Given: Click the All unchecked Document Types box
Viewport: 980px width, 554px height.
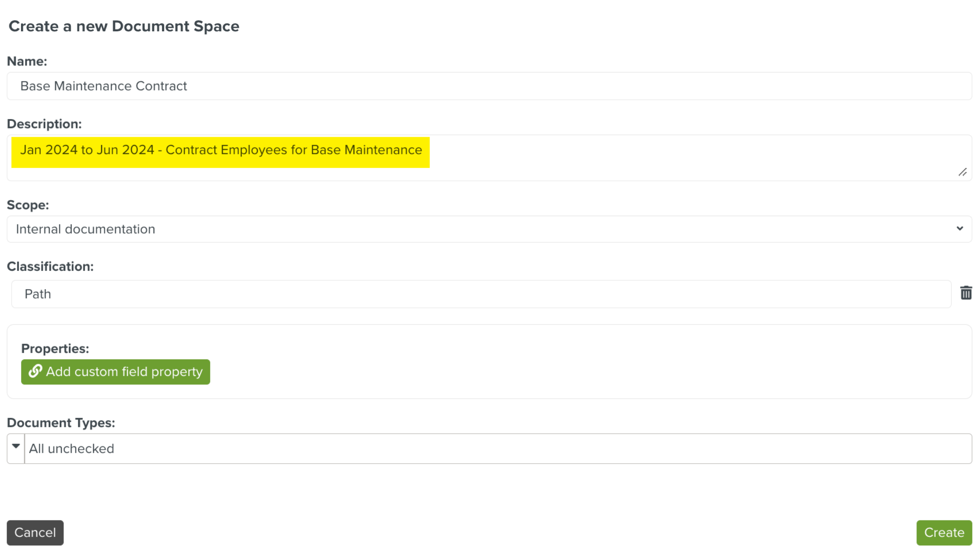Looking at the screenshot, I should point(497,448).
